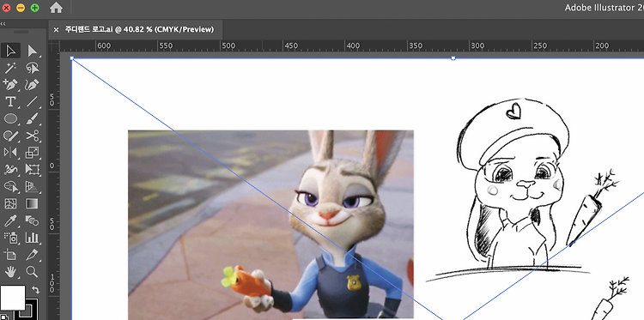Select the Mesh tool
The width and height of the screenshot is (644, 320).
[x=10, y=203]
